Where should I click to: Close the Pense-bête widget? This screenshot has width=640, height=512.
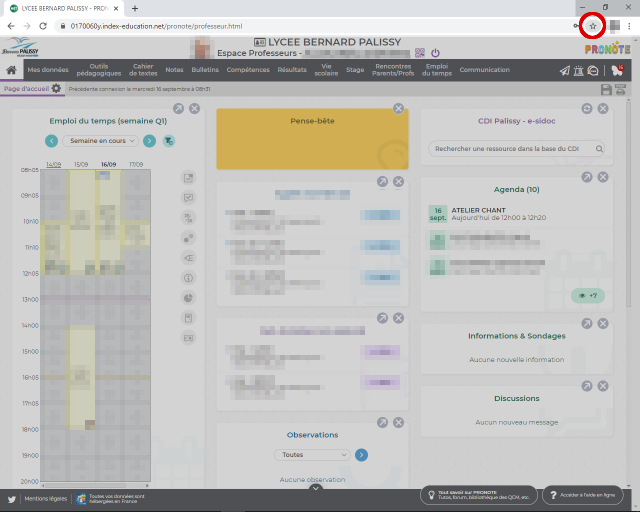tap(398, 108)
